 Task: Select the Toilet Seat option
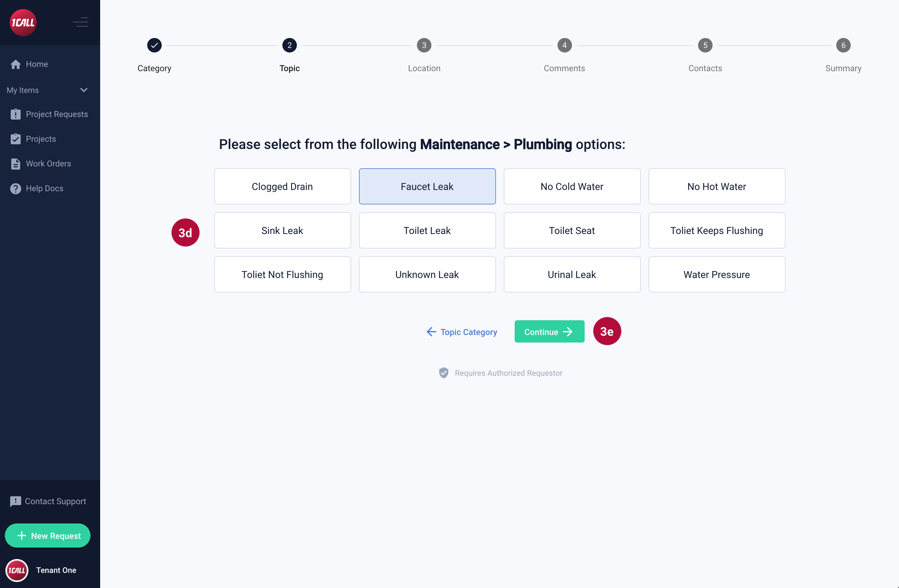pos(571,230)
